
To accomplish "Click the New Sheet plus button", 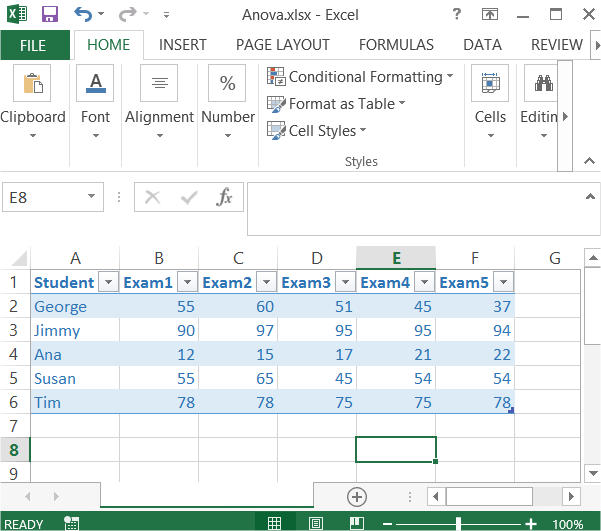I will [x=357, y=497].
